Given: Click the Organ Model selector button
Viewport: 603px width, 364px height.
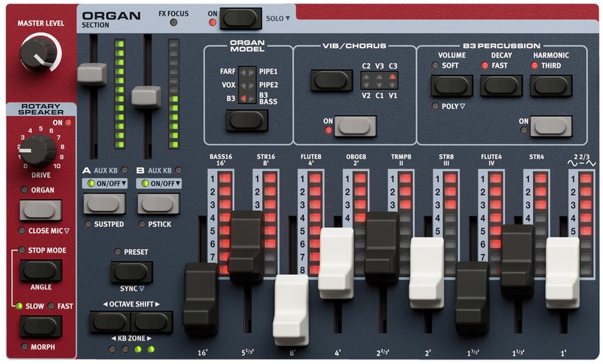Looking at the screenshot, I should pos(247,121).
